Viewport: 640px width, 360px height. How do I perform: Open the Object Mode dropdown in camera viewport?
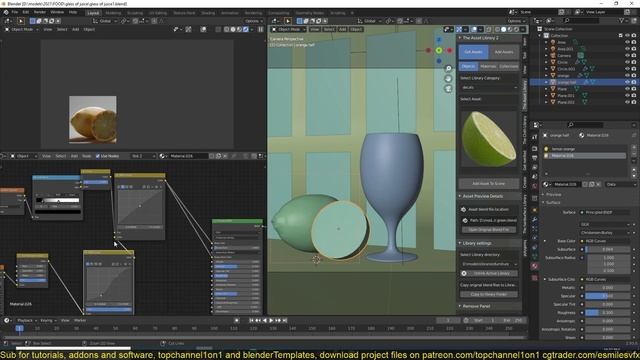(x=289, y=29)
